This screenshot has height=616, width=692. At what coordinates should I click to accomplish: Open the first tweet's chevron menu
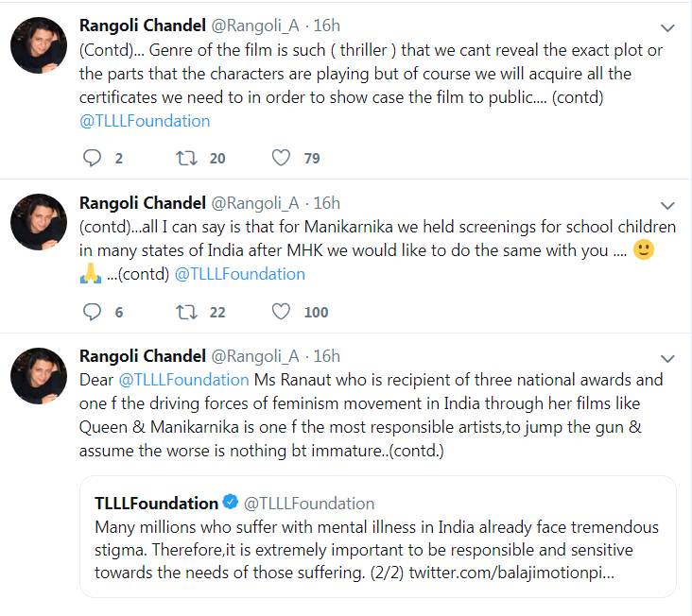click(x=667, y=28)
